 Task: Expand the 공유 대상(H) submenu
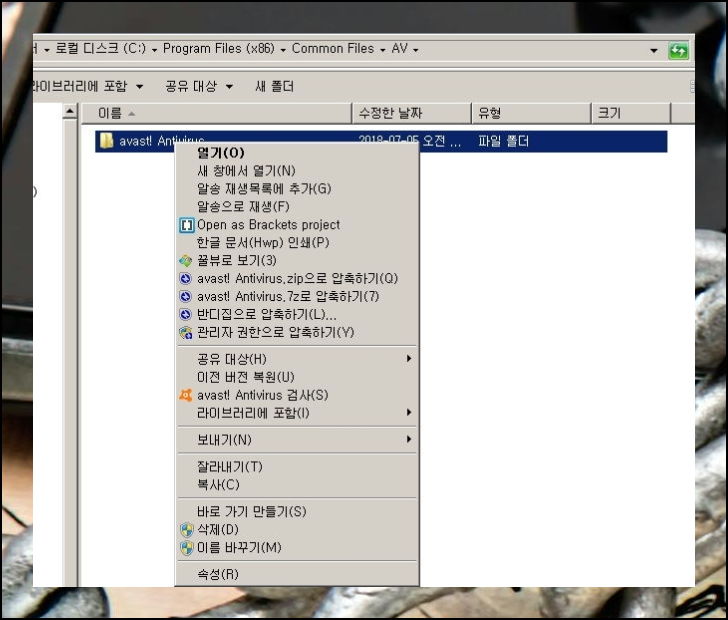click(x=409, y=359)
